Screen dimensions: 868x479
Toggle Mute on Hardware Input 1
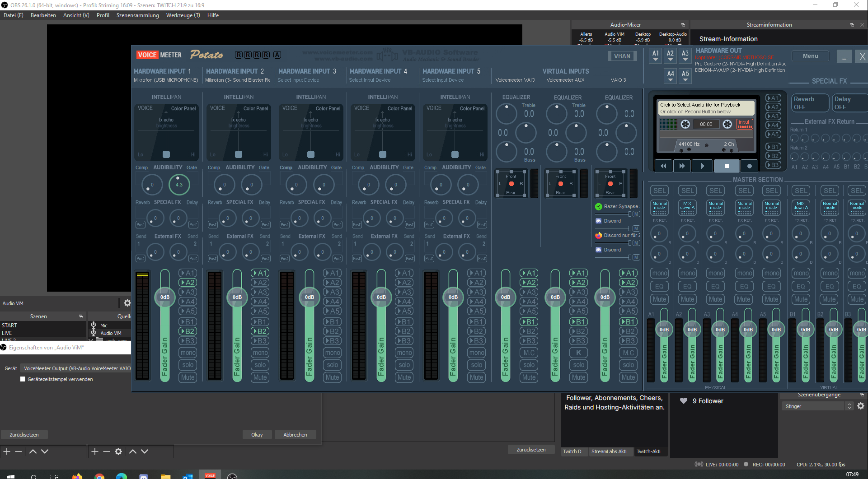coord(188,377)
